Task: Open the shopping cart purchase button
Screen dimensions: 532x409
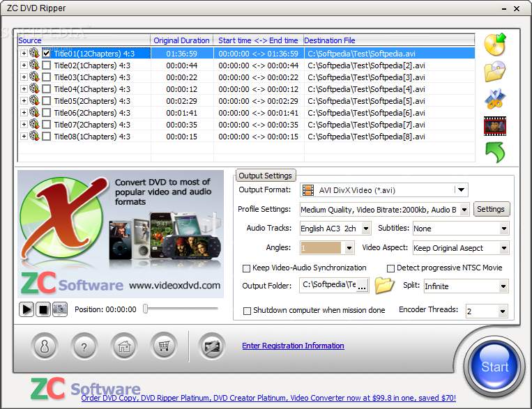Action: point(164,346)
